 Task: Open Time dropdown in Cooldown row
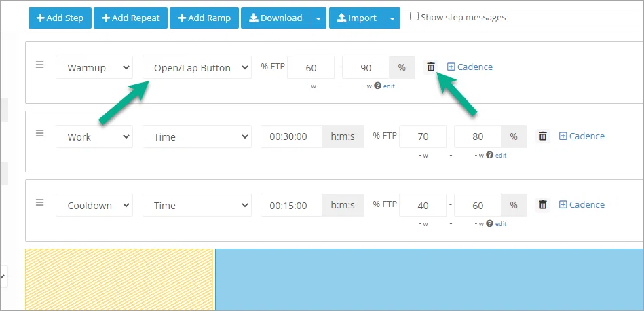pyautogui.click(x=197, y=205)
